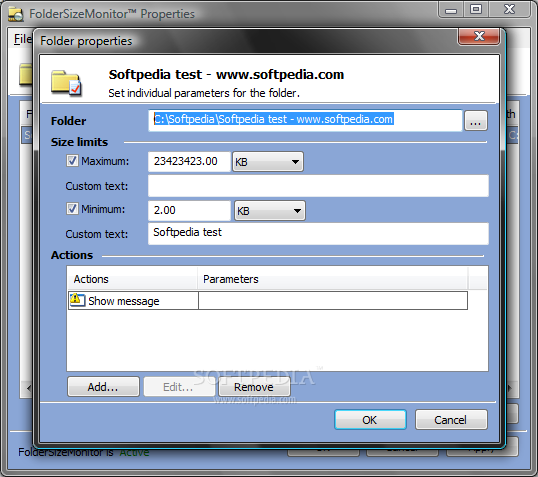Toggle the Minimum size limit checkbox
Viewport: 538px width, 477px height.
[72, 209]
